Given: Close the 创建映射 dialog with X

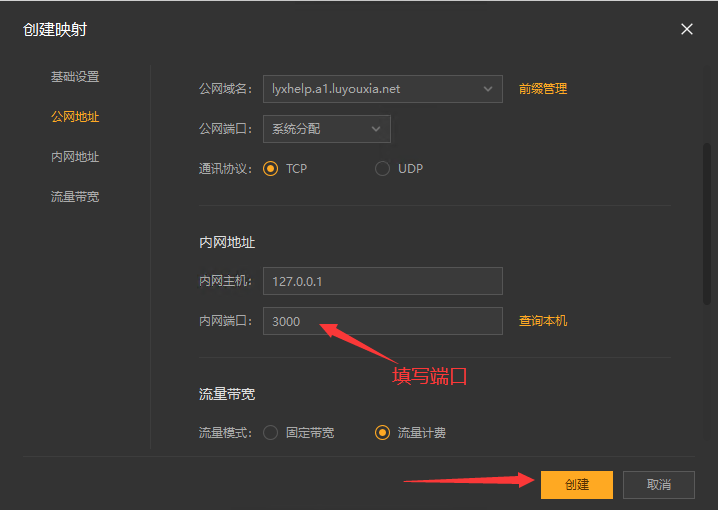Looking at the screenshot, I should (686, 29).
